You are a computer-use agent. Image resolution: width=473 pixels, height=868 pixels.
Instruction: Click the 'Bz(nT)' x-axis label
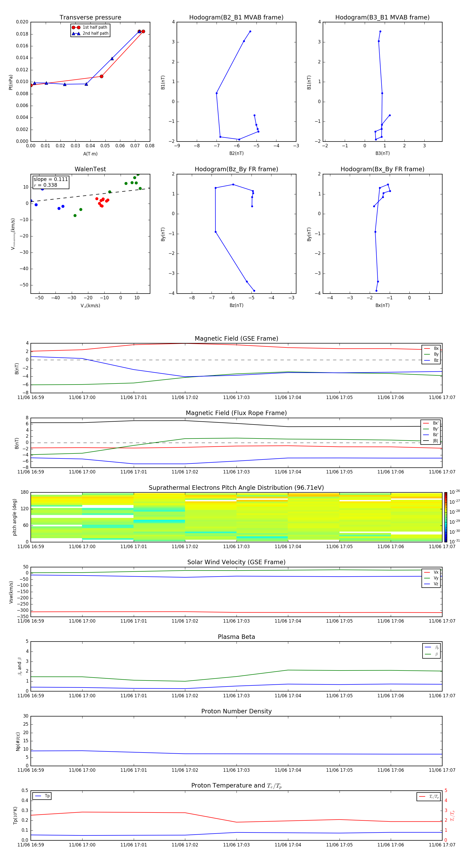[236, 306]
